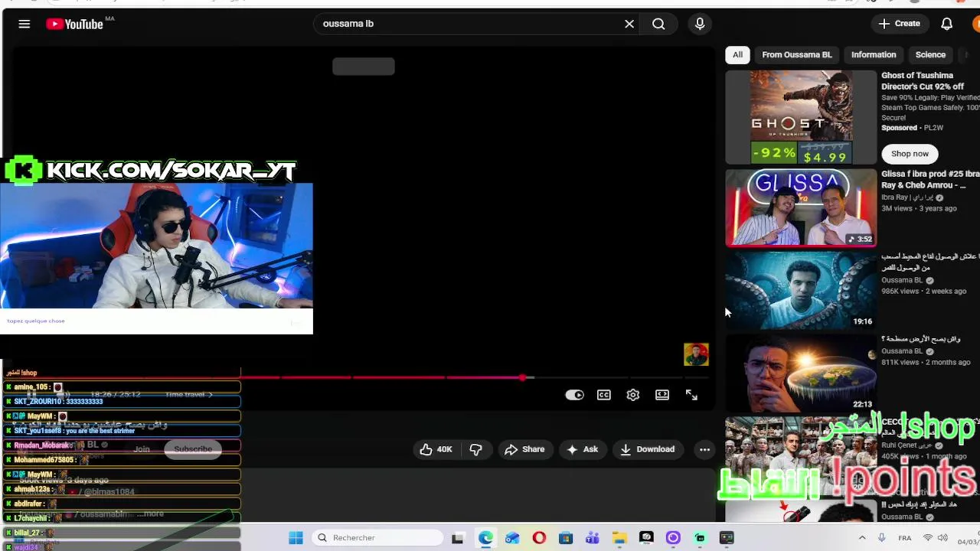Edit the search field containing oussama lb
Image resolution: width=980 pixels, height=551 pixels.
pyautogui.click(x=467, y=24)
